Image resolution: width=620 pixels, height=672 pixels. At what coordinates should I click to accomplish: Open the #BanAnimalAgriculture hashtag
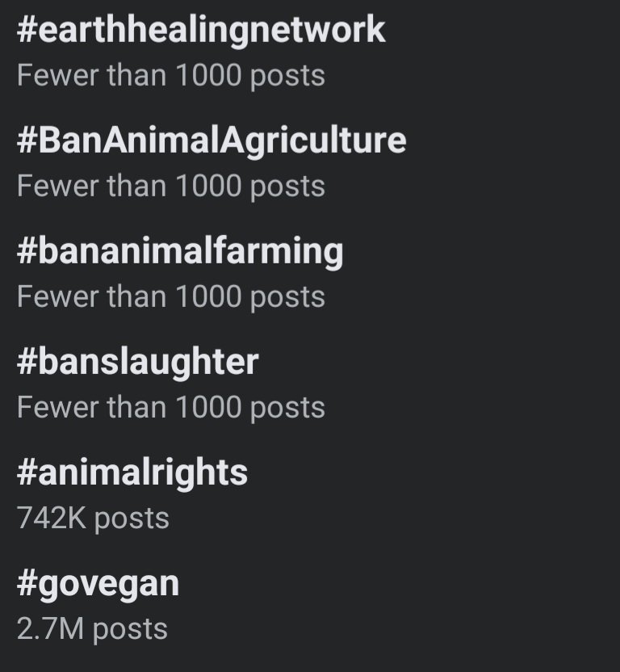[212, 141]
